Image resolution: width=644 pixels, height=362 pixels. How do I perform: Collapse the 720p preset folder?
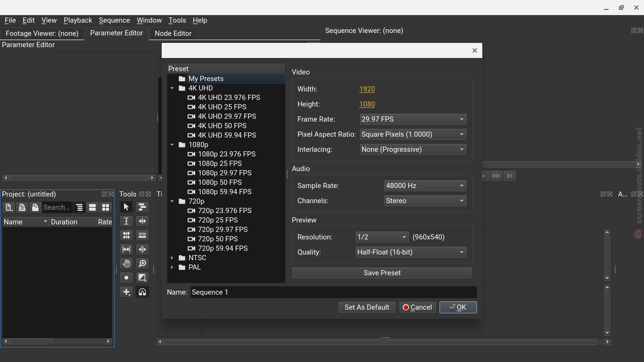coord(172,201)
